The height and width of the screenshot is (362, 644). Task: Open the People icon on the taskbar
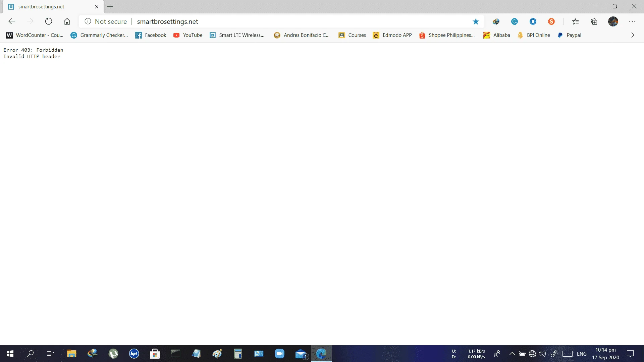click(x=497, y=354)
